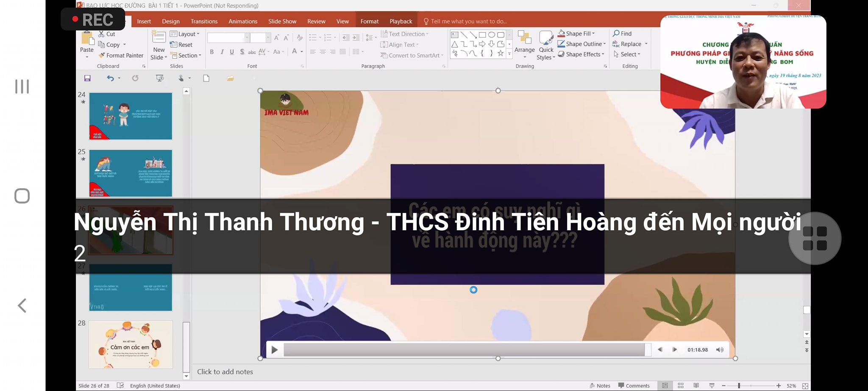Tap the phone's back navigation arrow

(x=22, y=305)
